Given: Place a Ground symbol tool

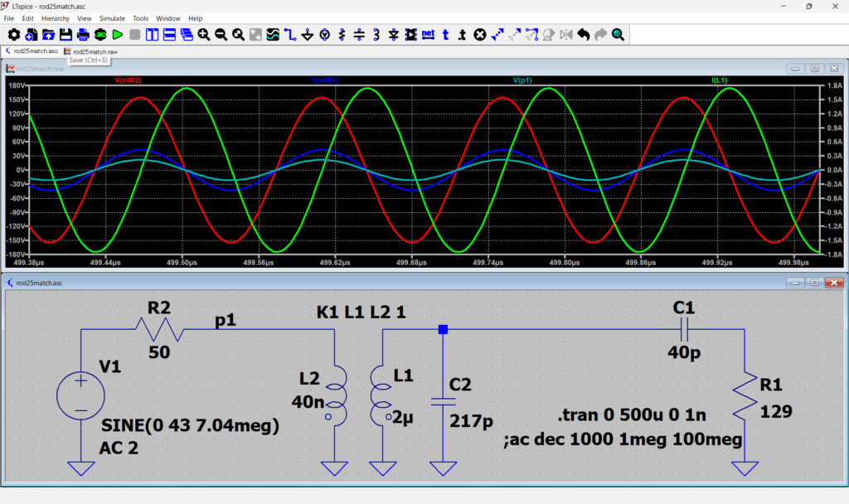Looking at the screenshot, I should pos(308,35).
